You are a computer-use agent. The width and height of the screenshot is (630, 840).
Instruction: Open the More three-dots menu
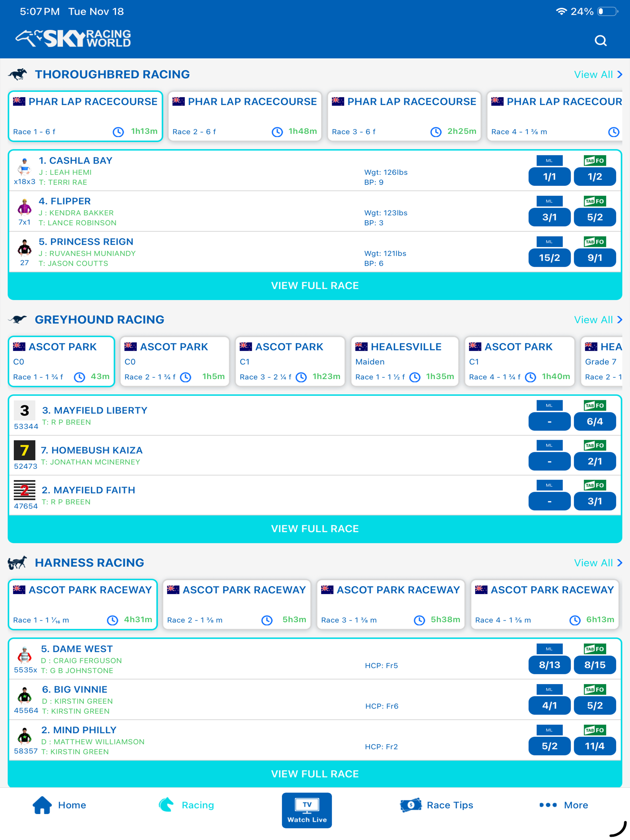click(548, 805)
